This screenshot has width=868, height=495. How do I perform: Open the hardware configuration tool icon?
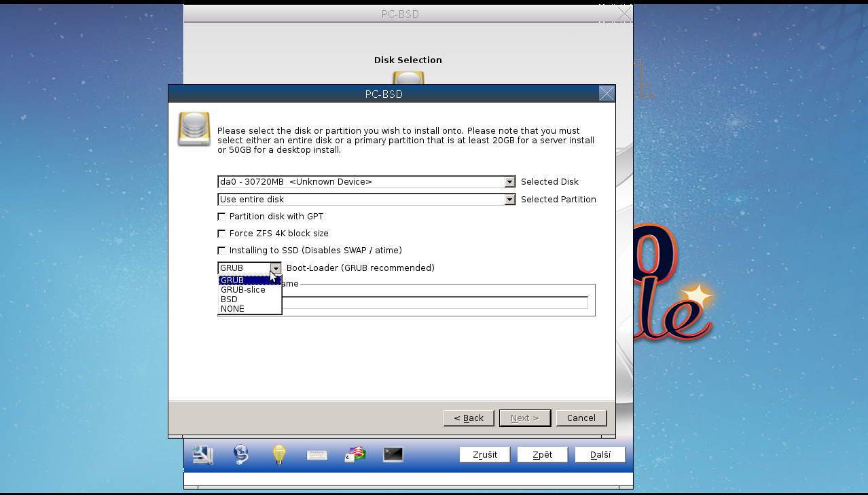pos(202,454)
